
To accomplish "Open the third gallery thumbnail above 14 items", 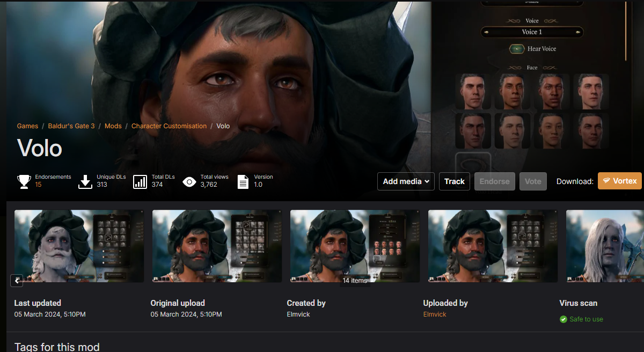I will pyautogui.click(x=355, y=246).
